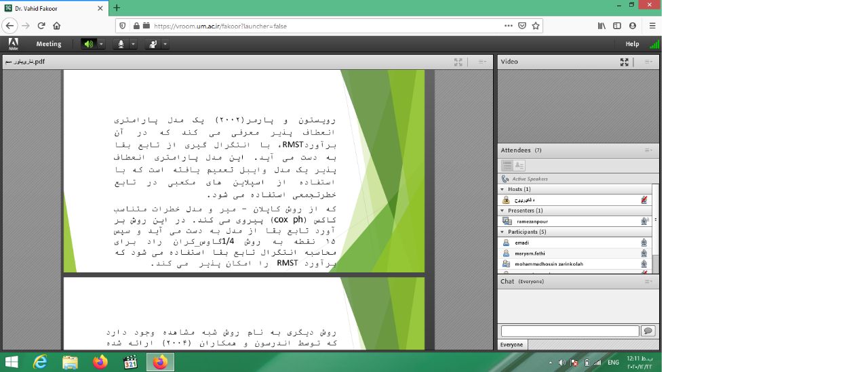Mute the meeting speaker audio icon

tap(88, 44)
